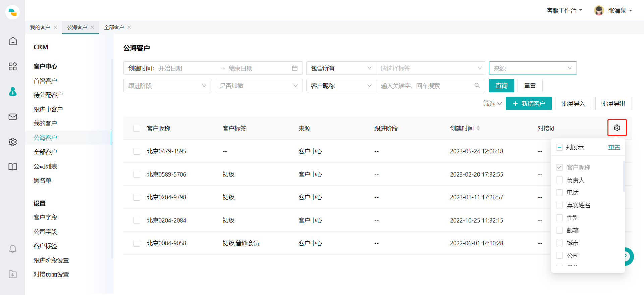Enable the 城市 column checkbox
The height and width of the screenshot is (295, 644).
pyautogui.click(x=559, y=243)
